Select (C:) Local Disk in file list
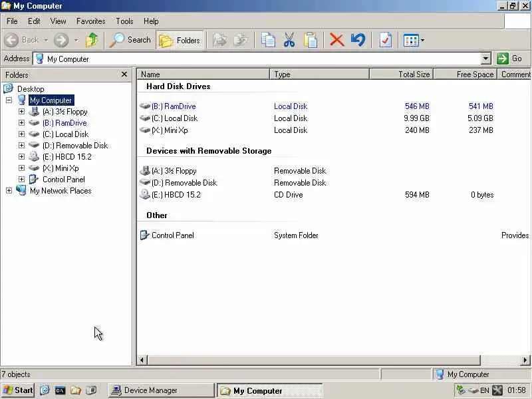This screenshot has width=532, height=399. click(x=174, y=118)
